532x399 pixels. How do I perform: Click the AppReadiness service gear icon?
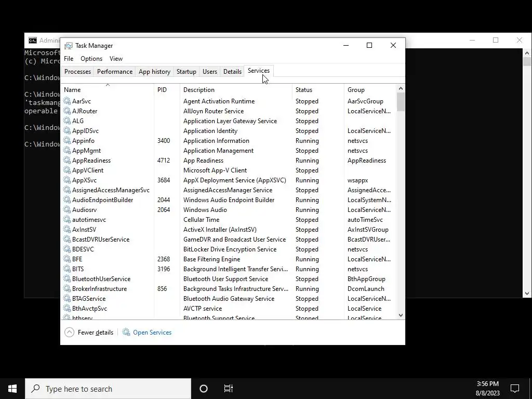[67, 160]
